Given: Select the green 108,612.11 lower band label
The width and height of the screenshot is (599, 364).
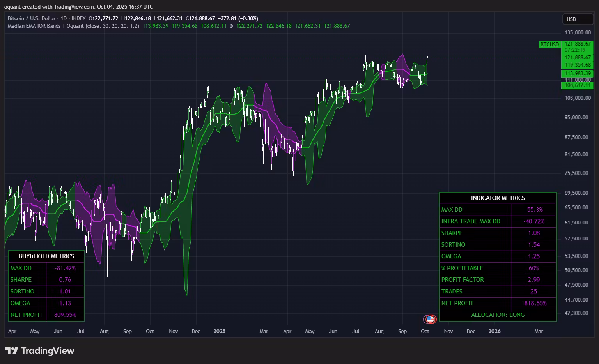Looking at the screenshot, I should pos(578,85).
